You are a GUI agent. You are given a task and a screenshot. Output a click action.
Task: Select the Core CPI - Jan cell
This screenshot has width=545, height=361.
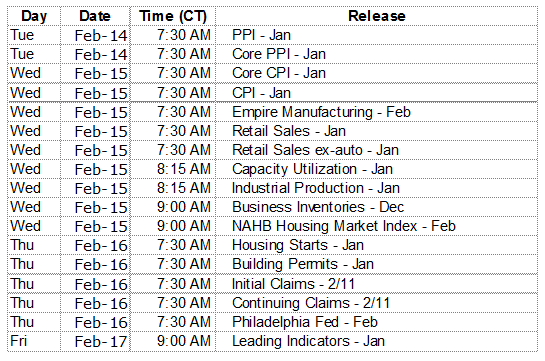pos(376,73)
